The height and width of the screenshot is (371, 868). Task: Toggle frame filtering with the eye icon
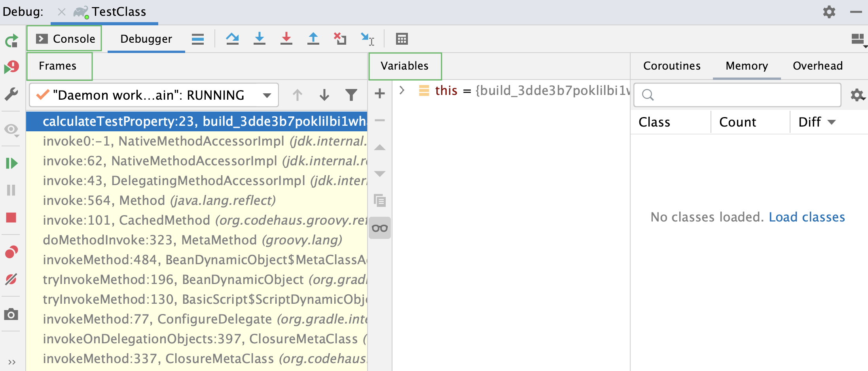click(11, 129)
